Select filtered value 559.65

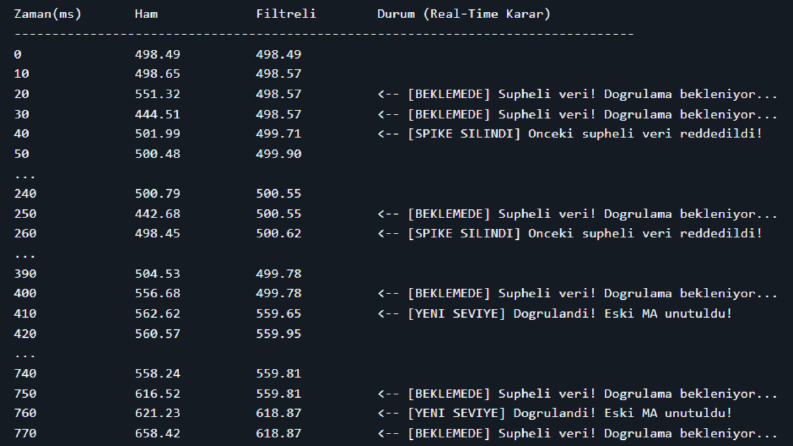[x=278, y=314]
